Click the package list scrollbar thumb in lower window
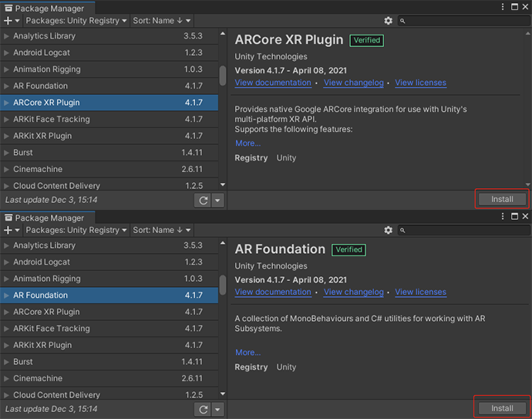The width and height of the screenshot is (532, 419). (x=223, y=285)
